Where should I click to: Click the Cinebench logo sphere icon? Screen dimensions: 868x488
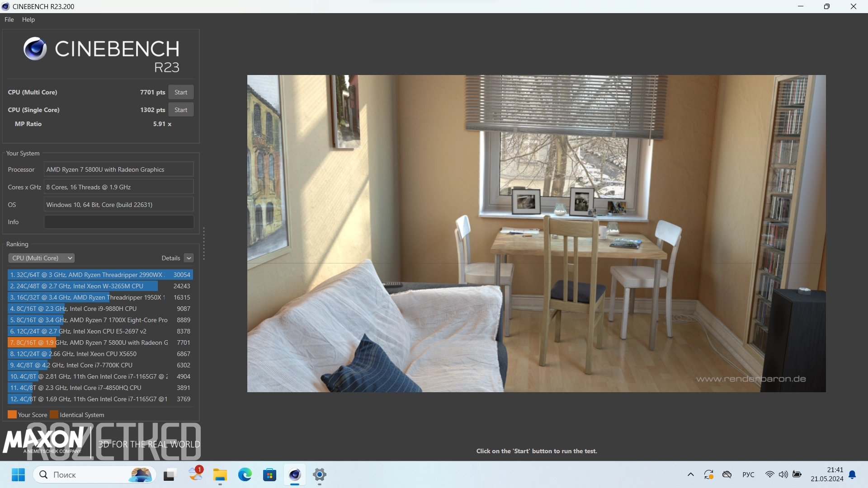point(35,49)
